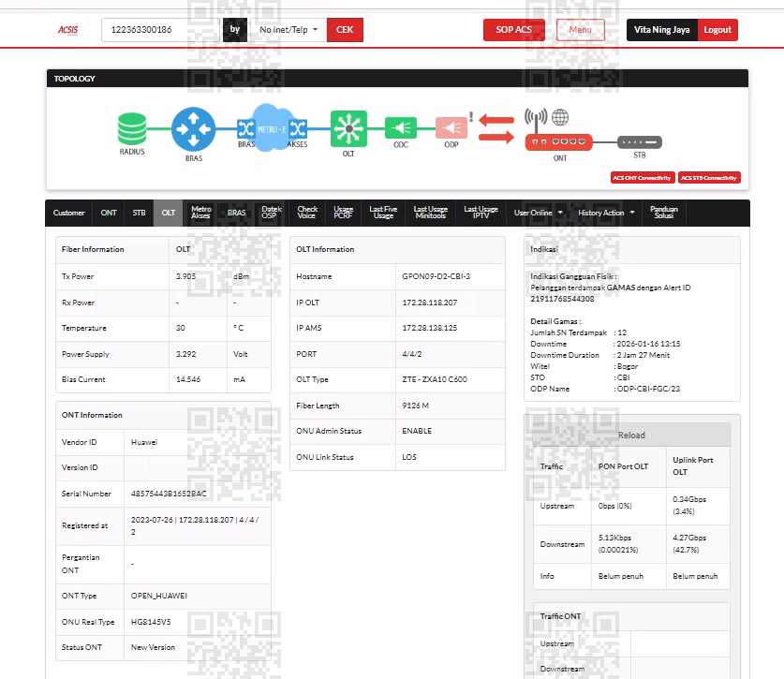This screenshot has height=679, width=784.
Task: Click the RADIUS database icon in topology
Action: (132, 128)
